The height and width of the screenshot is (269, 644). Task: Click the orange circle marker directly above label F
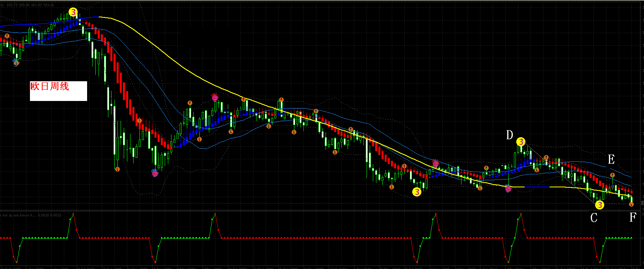631,204
